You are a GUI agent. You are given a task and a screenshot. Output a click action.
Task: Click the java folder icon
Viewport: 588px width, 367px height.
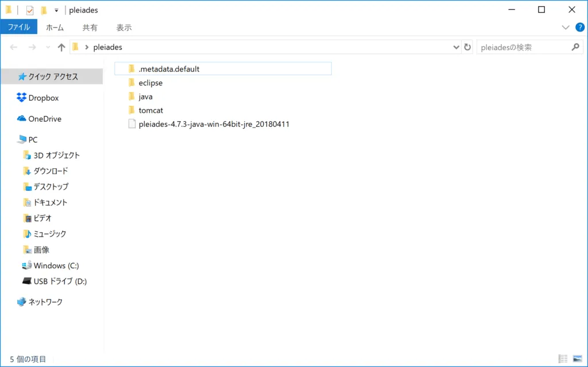point(131,96)
